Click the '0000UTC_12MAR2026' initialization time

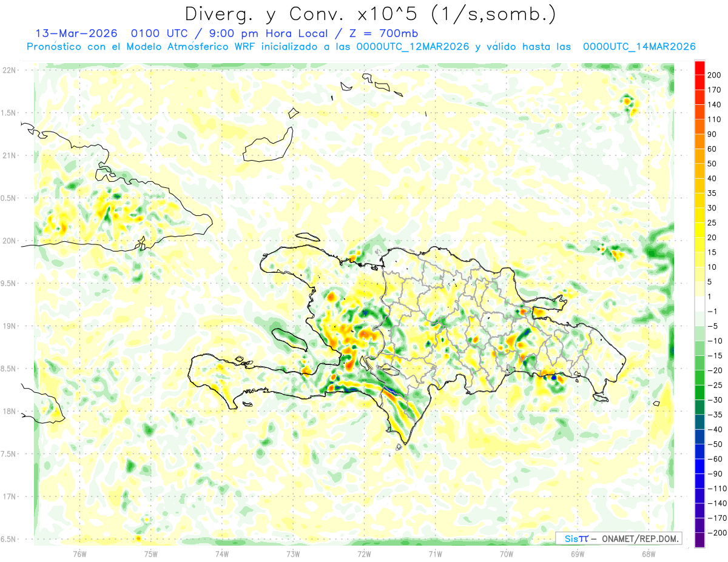tap(413, 47)
